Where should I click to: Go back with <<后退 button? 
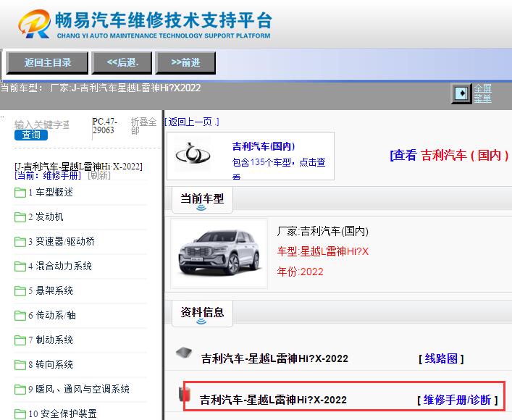(122, 62)
